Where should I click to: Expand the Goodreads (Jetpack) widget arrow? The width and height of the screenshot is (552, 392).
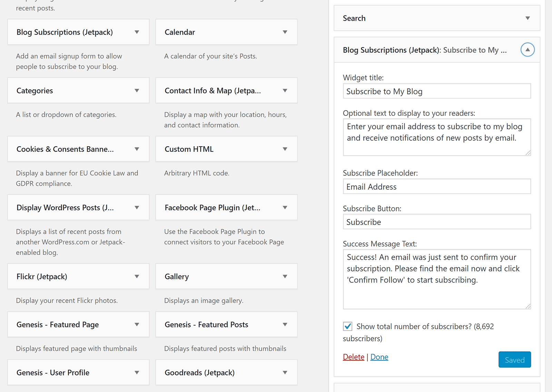(x=285, y=372)
